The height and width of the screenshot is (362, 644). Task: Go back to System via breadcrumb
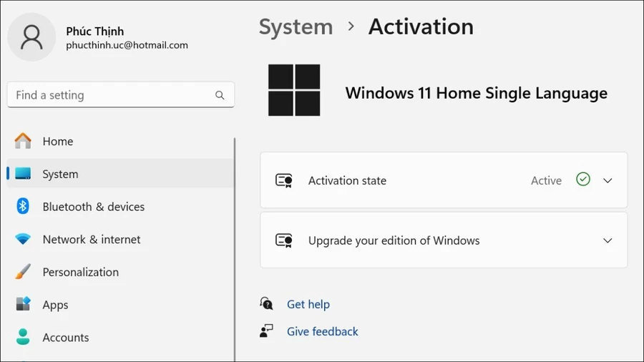[296, 27]
